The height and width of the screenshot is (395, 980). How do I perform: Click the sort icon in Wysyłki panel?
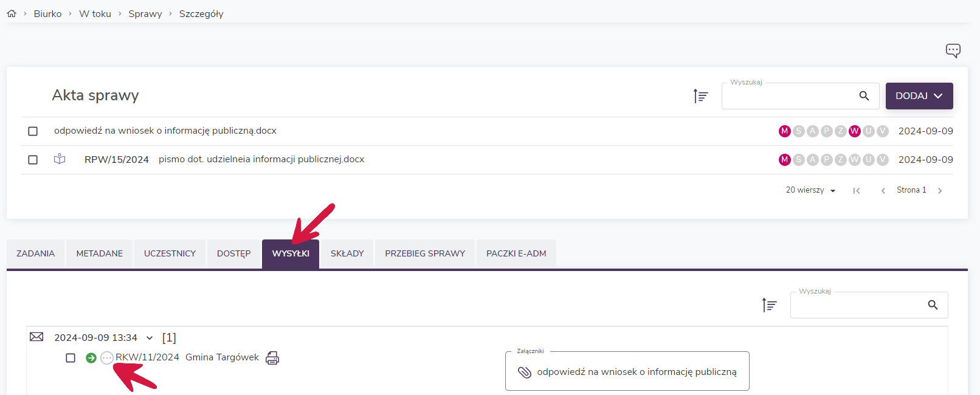pyautogui.click(x=769, y=305)
